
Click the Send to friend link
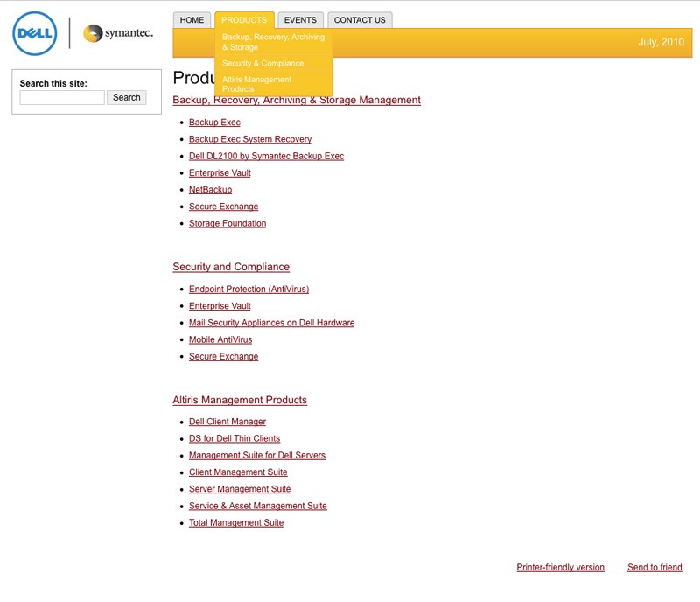click(654, 568)
